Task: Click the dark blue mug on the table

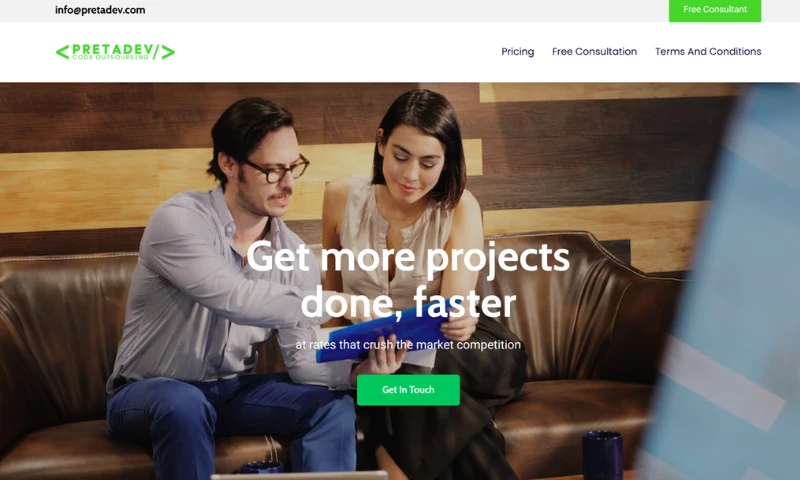Action: coord(603,454)
